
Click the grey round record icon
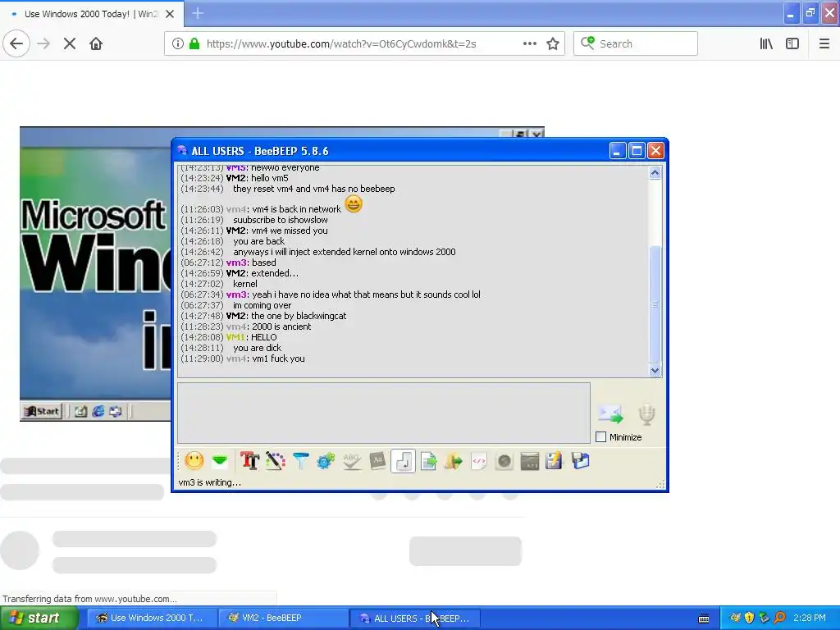point(504,461)
